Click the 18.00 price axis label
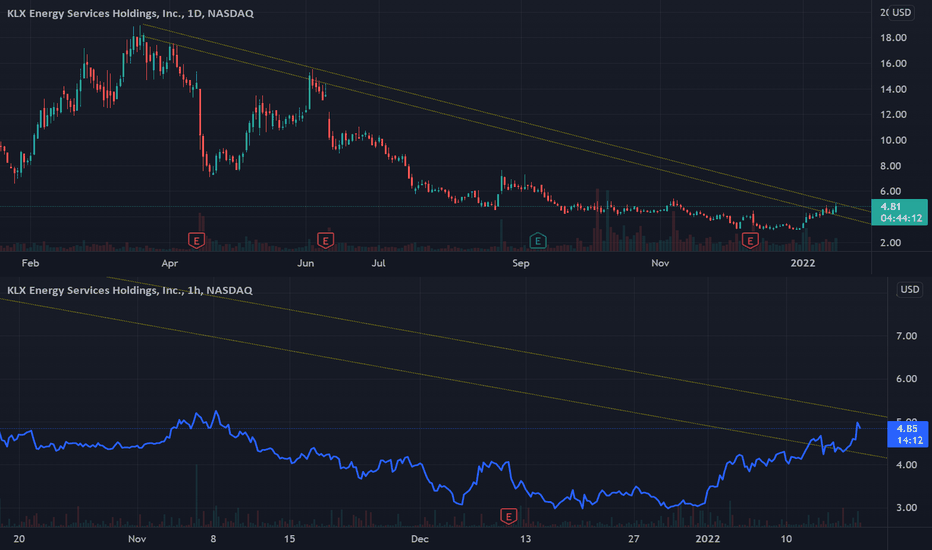The width and height of the screenshot is (932, 550). (x=893, y=37)
